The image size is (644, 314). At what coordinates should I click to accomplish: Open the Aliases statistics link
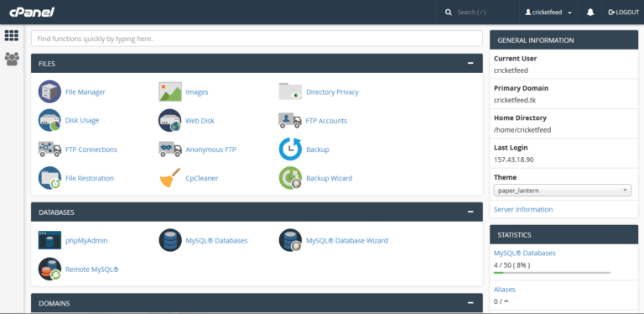tap(504, 290)
